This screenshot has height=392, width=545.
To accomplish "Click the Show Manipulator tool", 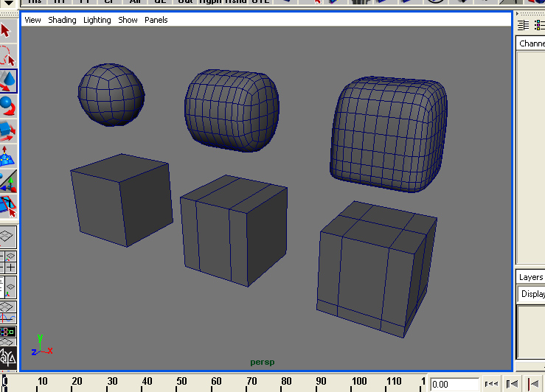I will 8,181.
